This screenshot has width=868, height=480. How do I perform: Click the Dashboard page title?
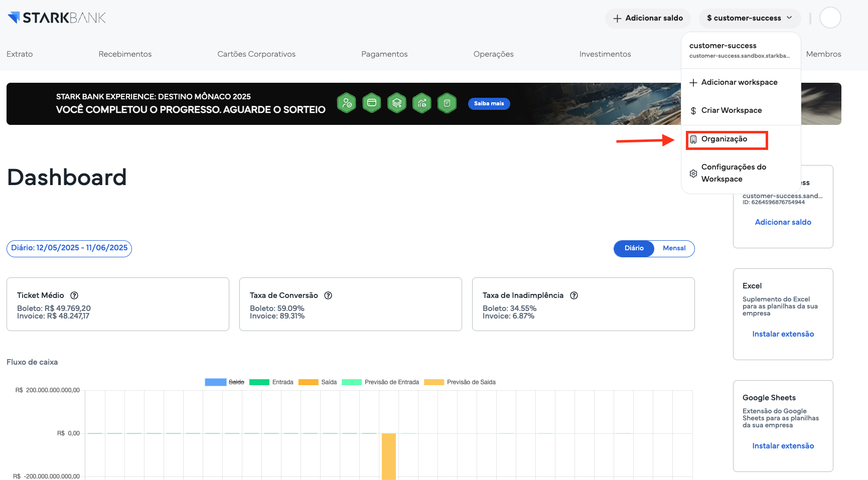pos(67,178)
